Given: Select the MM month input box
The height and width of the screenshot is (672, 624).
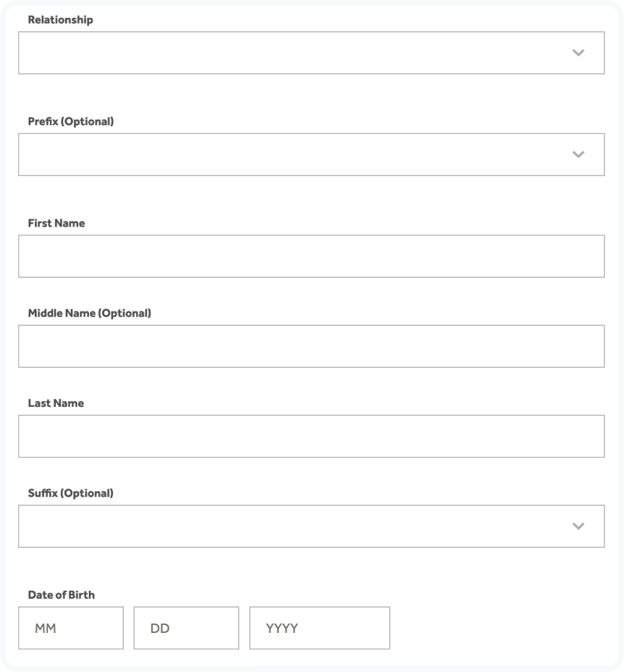Looking at the screenshot, I should (x=70, y=627).
